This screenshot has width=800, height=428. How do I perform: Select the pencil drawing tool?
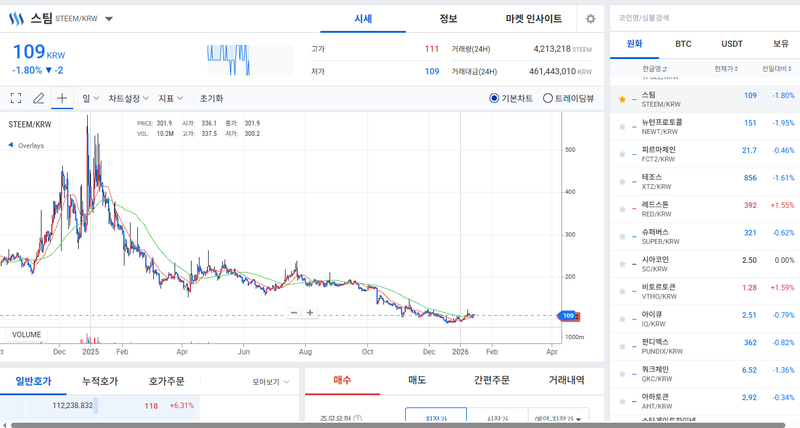[39, 98]
